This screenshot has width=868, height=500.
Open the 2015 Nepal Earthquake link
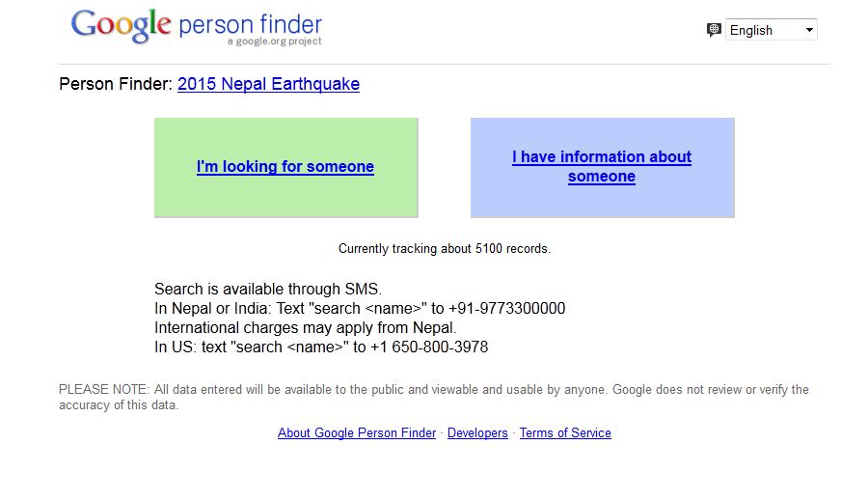point(268,84)
